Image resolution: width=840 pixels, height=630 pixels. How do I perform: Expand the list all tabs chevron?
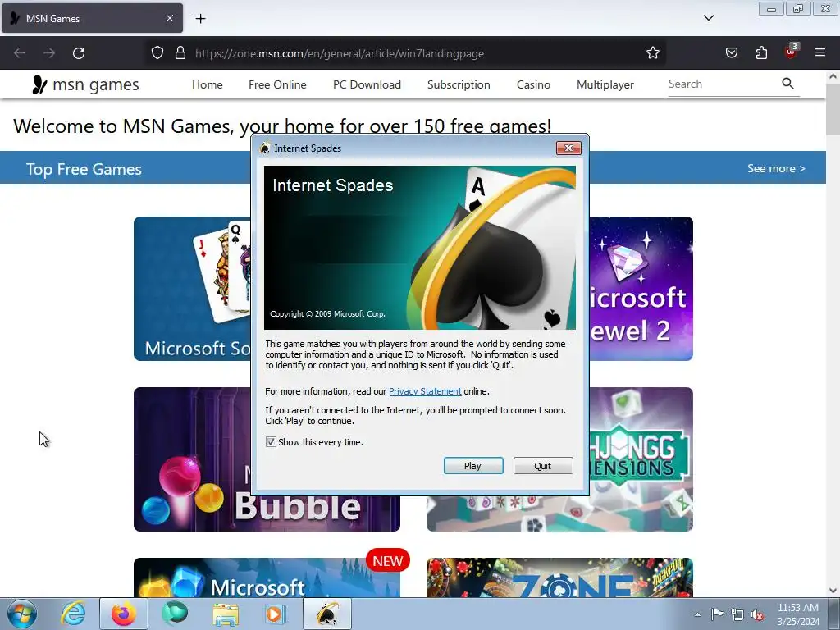(709, 18)
